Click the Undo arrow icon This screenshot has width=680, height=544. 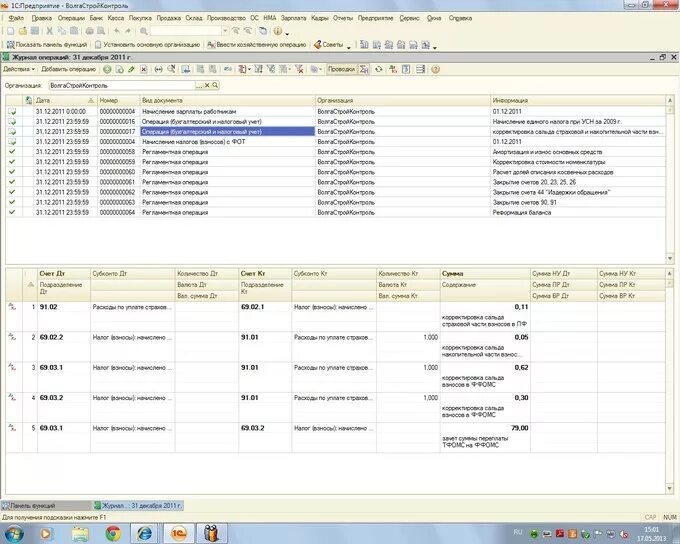point(116,31)
